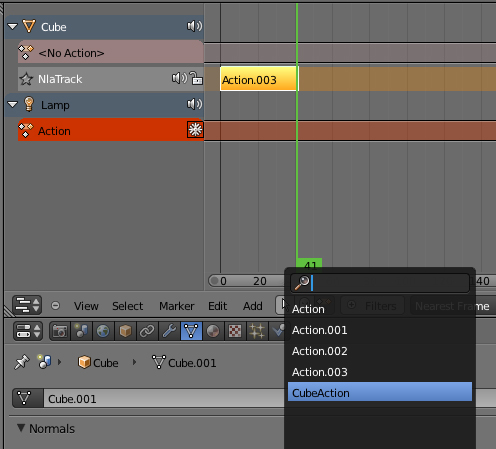Click the current frame indicator 41
Image resolution: width=496 pixels, height=449 pixels.
tap(309, 263)
